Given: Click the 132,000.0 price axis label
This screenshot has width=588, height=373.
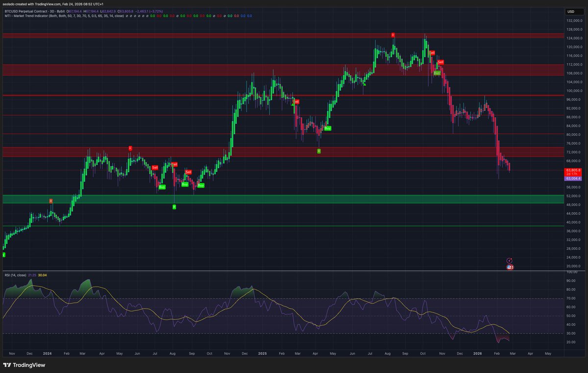Looking at the screenshot, I should [x=574, y=21].
